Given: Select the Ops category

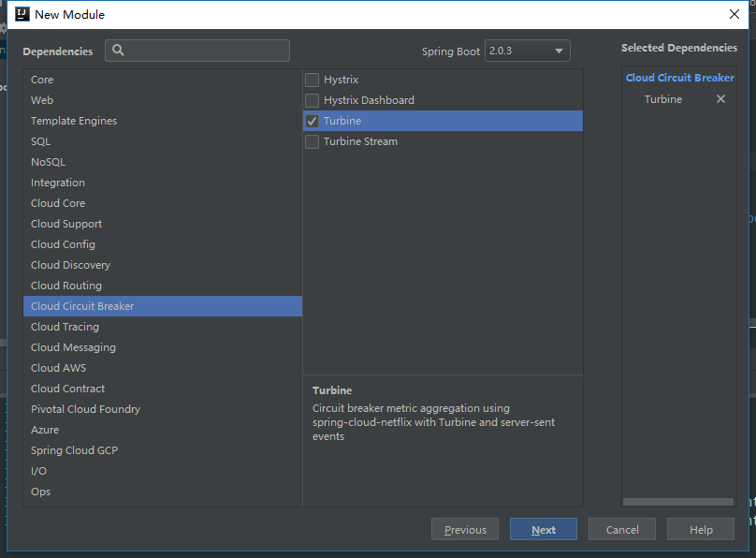Looking at the screenshot, I should pos(163,492).
